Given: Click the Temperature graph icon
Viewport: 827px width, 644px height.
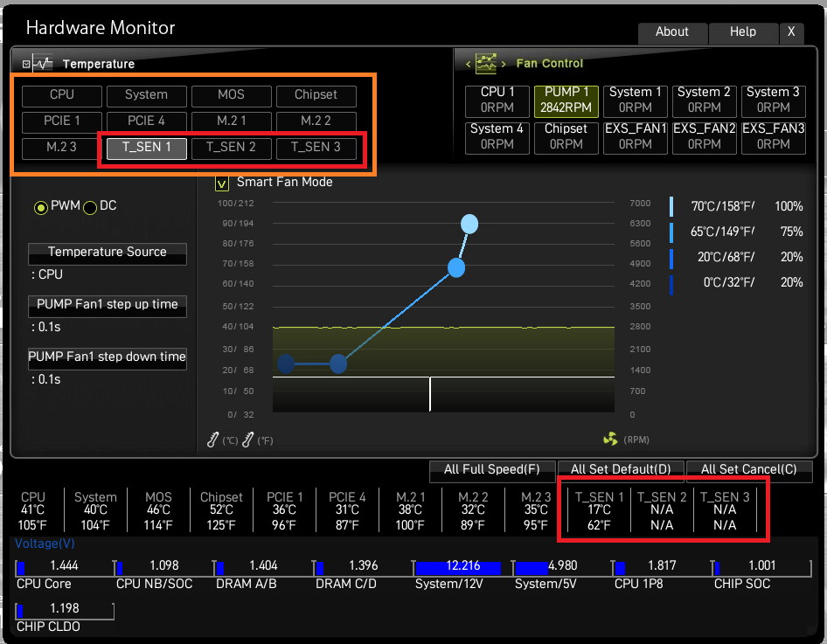Looking at the screenshot, I should click(x=43, y=63).
